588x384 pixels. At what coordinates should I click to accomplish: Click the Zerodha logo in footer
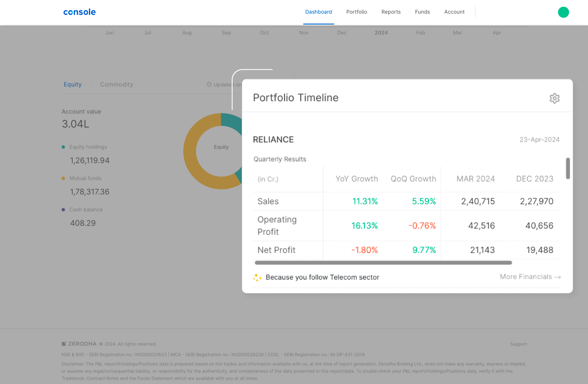79,344
